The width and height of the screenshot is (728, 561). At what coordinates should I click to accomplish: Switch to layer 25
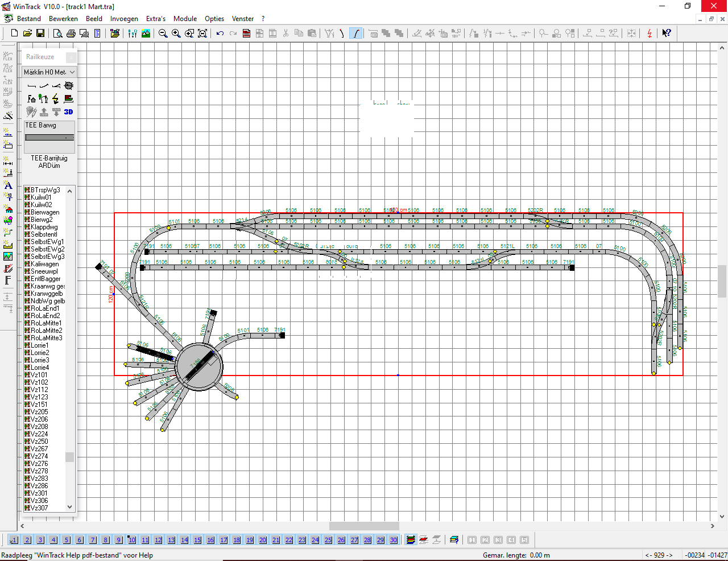[x=328, y=540]
